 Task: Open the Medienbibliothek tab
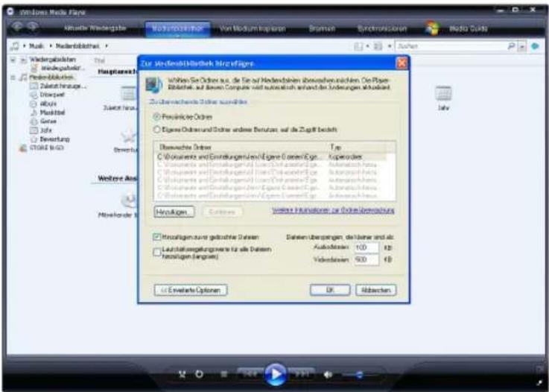coord(177,29)
